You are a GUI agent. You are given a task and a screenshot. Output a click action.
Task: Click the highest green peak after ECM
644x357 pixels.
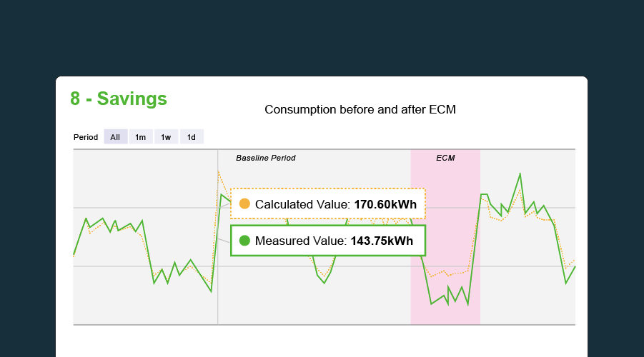(x=520, y=174)
